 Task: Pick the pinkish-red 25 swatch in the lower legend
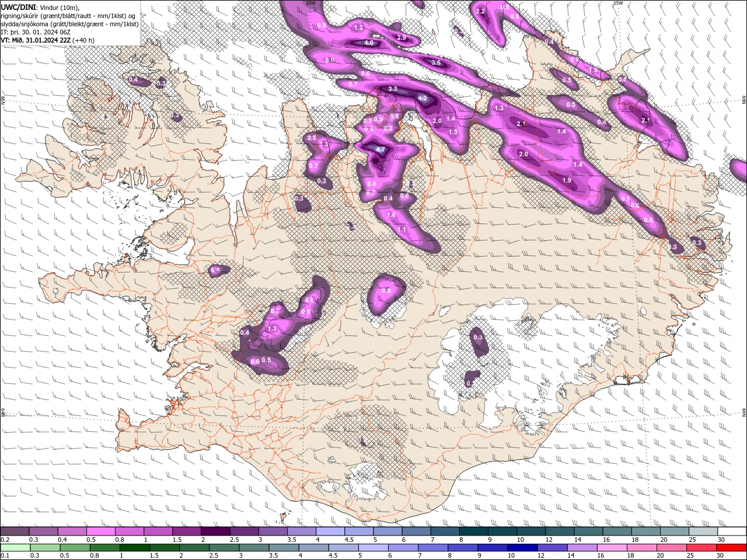coord(702,547)
